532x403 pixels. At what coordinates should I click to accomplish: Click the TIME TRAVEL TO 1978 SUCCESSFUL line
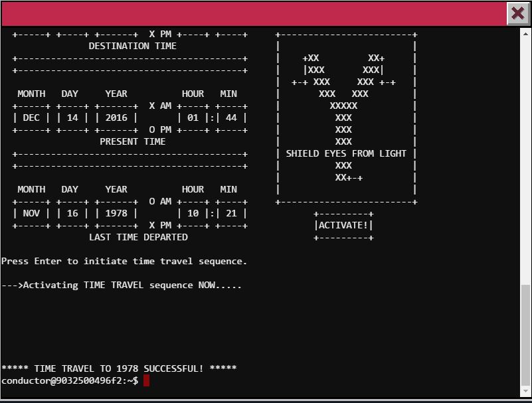[x=119, y=368]
